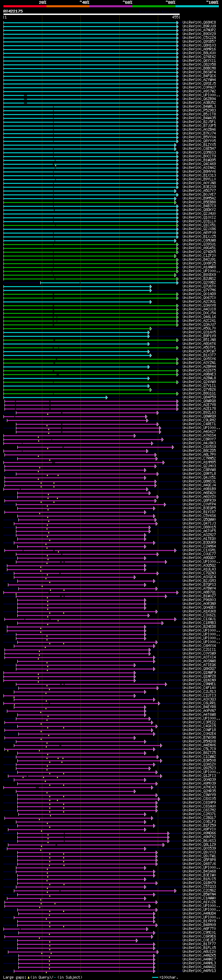Viewport: 222px width, 980px height.
Task: Select label UniRef100_Q8WRQ8
Action: 199,401
